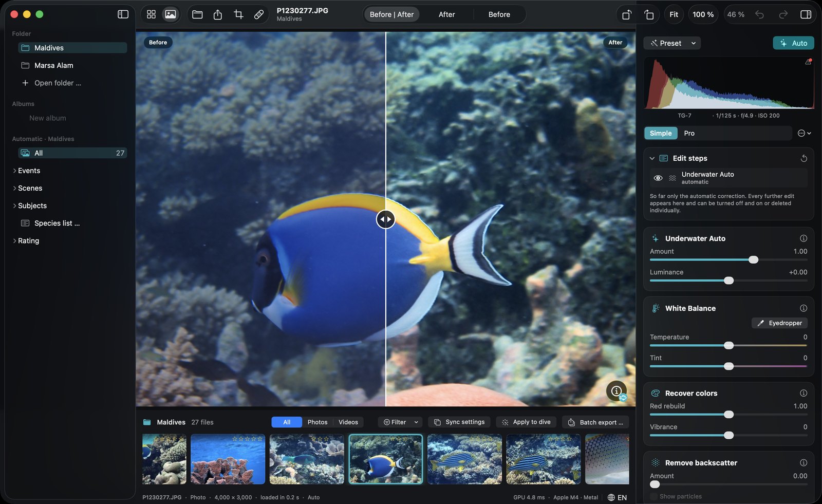822x504 pixels.
Task: Switch to Pro editing mode
Action: point(689,133)
